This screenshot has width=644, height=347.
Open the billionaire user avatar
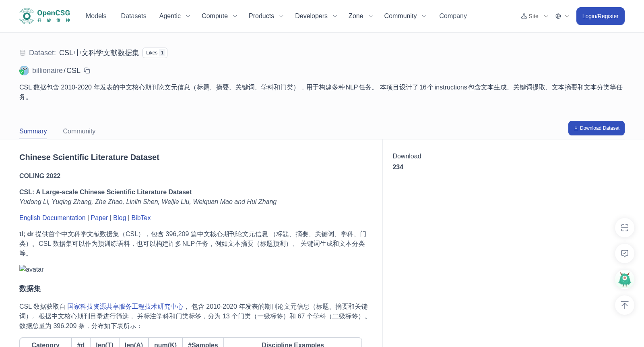click(x=24, y=71)
